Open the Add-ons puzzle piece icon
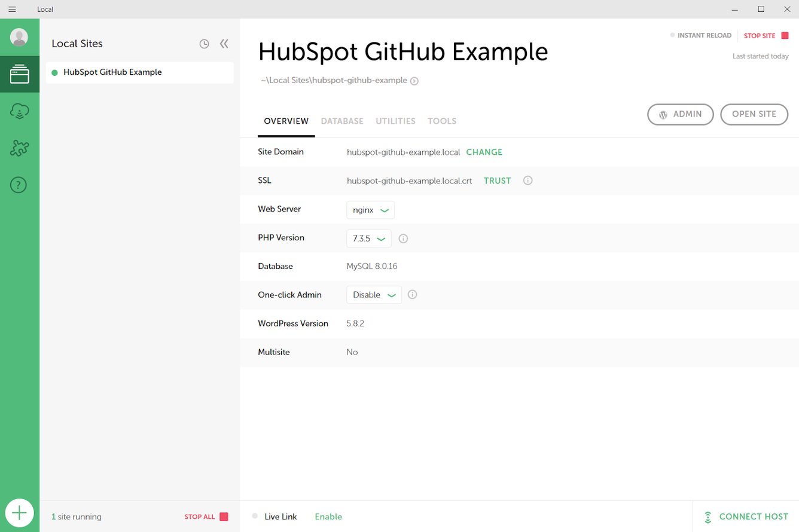 [20, 148]
